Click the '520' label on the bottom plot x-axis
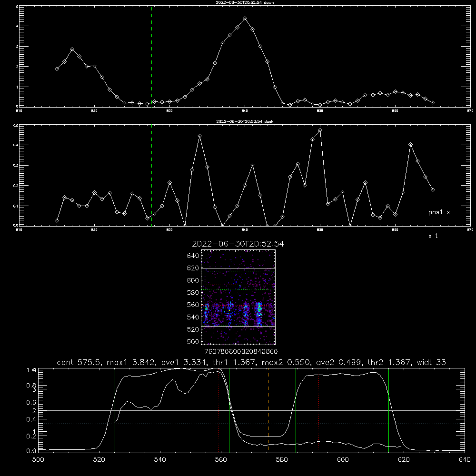The image size is (476, 476). [x=99, y=460]
